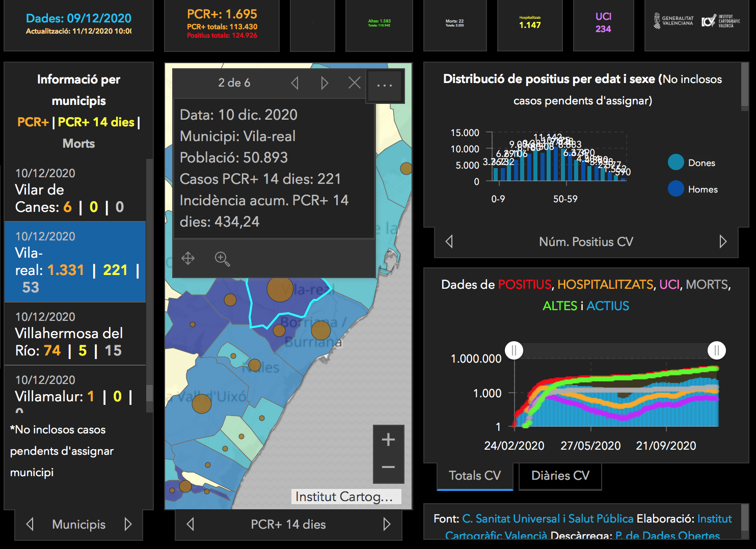Switch to Diàries CV tab
Viewport: 756px width, 549px height.
(560, 476)
